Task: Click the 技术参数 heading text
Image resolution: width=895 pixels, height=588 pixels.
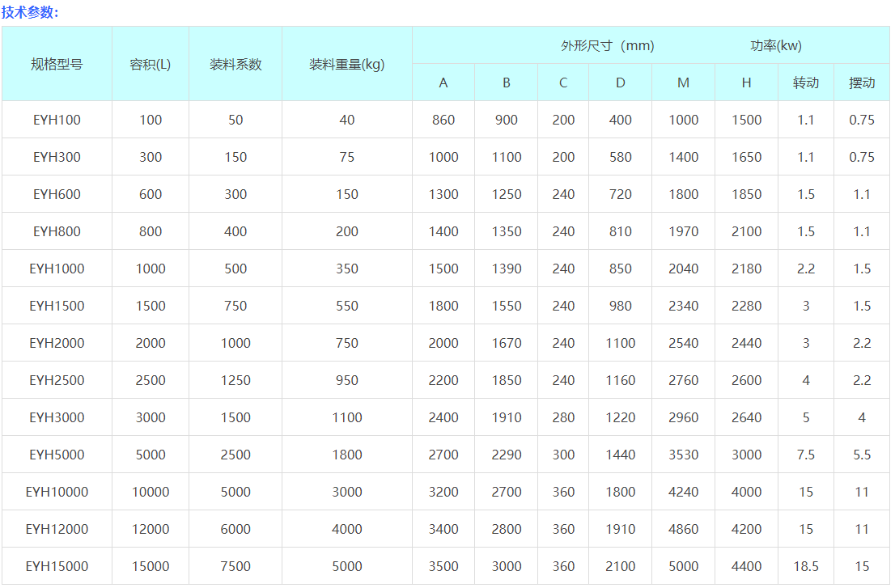Action: (x=30, y=12)
